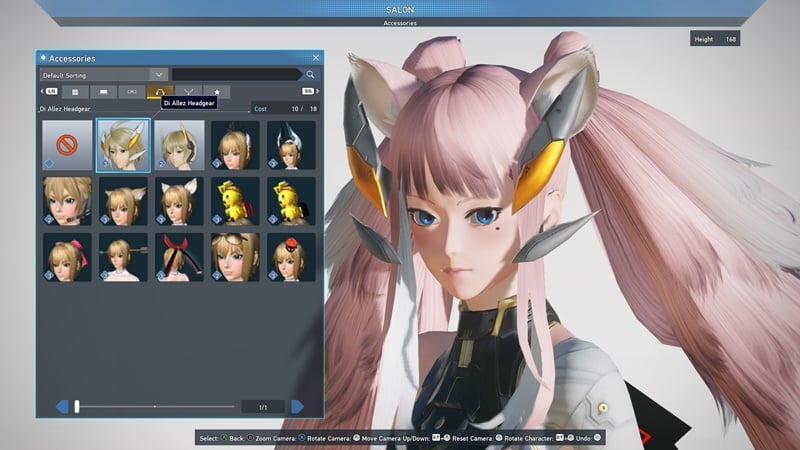The height and width of the screenshot is (450, 800).
Task: Choose the black-white horn headgear thumbnail
Action: (x=291, y=145)
